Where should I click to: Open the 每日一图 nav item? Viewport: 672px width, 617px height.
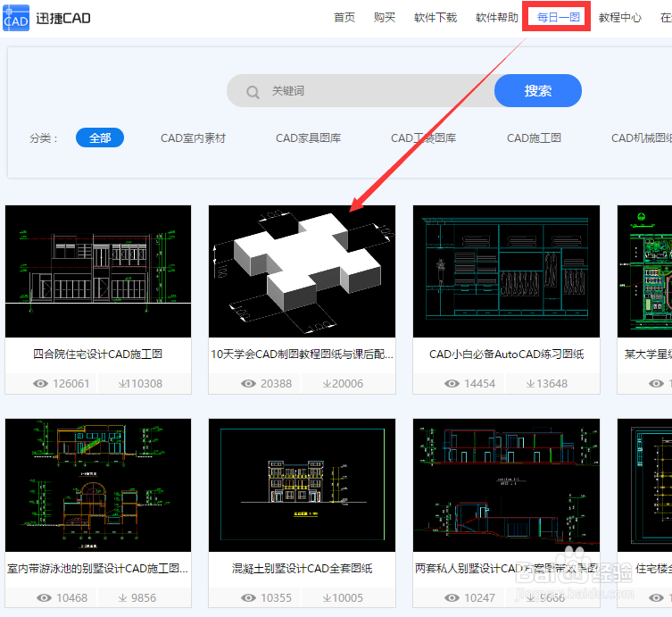click(559, 18)
